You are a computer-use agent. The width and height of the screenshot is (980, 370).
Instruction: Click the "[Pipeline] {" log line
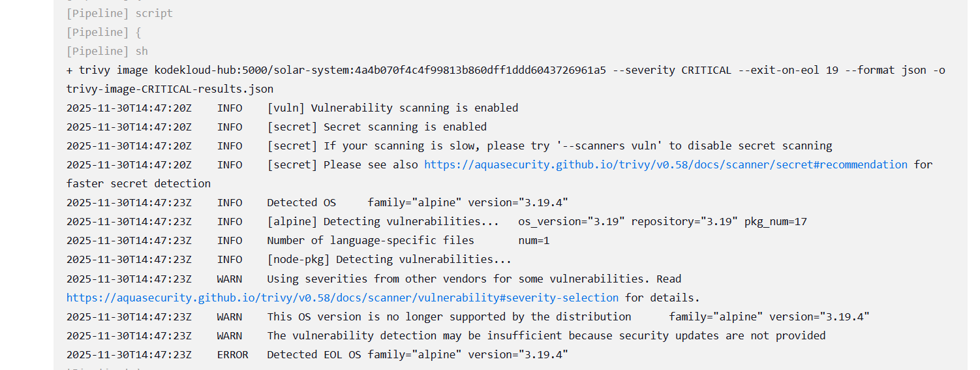point(104,32)
